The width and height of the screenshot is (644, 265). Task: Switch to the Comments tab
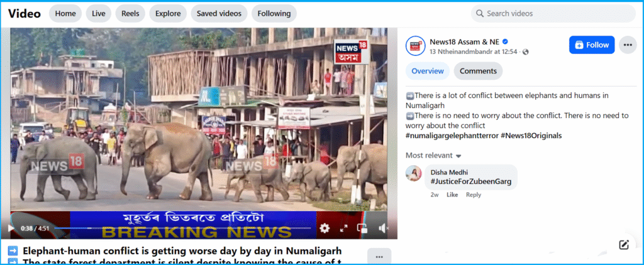pos(478,71)
